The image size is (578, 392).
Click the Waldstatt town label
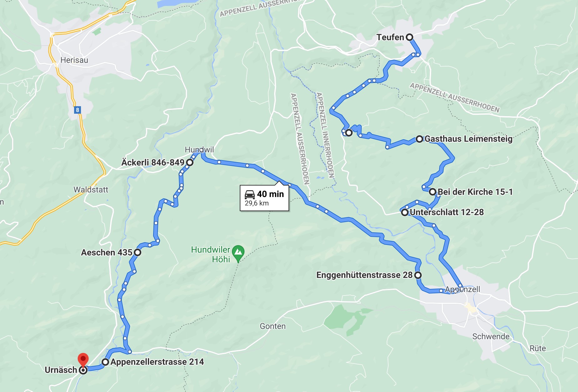point(91,190)
